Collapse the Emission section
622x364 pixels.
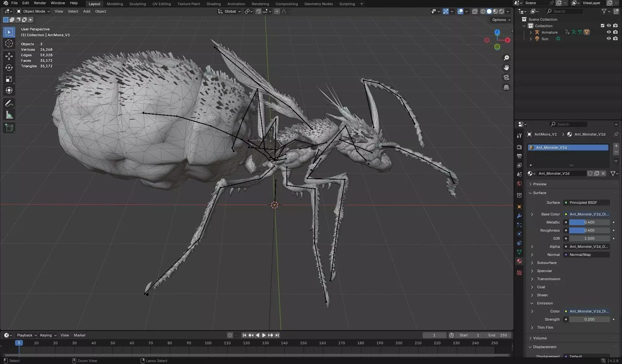545,303
